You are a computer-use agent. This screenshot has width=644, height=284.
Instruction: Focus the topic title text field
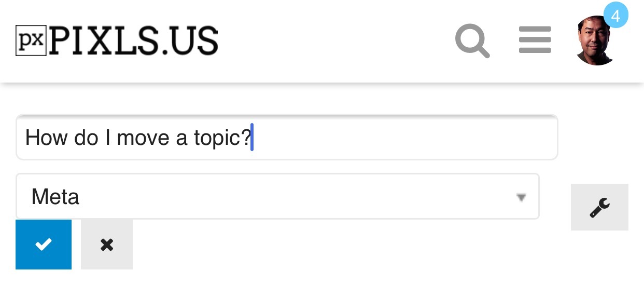pyautogui.click(x=287, y=137)
